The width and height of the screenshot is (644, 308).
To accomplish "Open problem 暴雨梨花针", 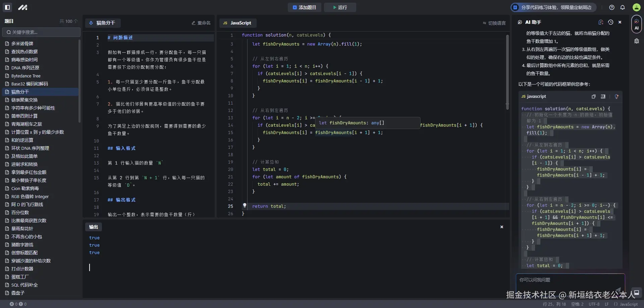I will 40,229.
